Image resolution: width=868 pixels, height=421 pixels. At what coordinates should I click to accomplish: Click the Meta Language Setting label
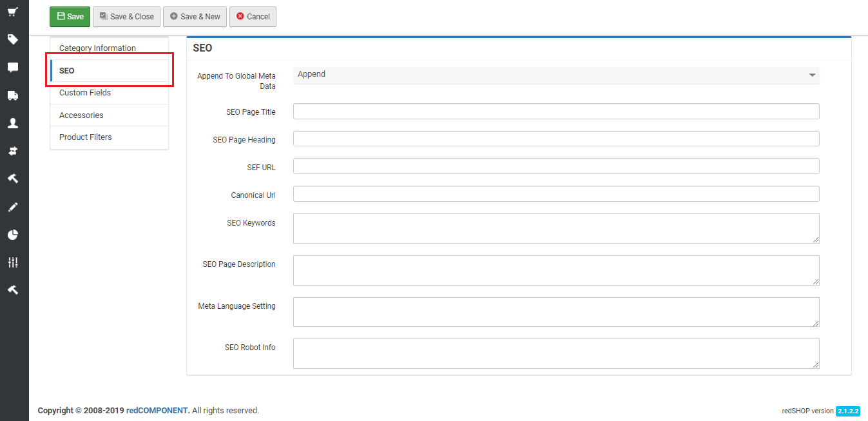[x=236, y=306]
